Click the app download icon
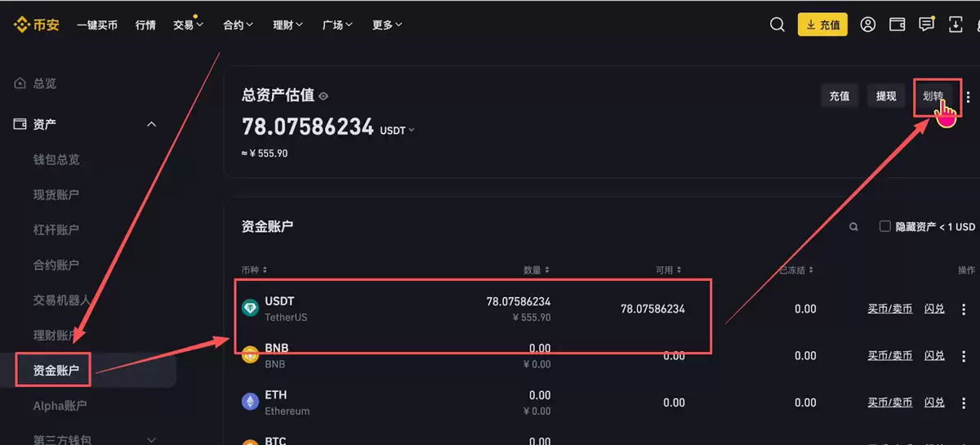 [x=955, y=24]
